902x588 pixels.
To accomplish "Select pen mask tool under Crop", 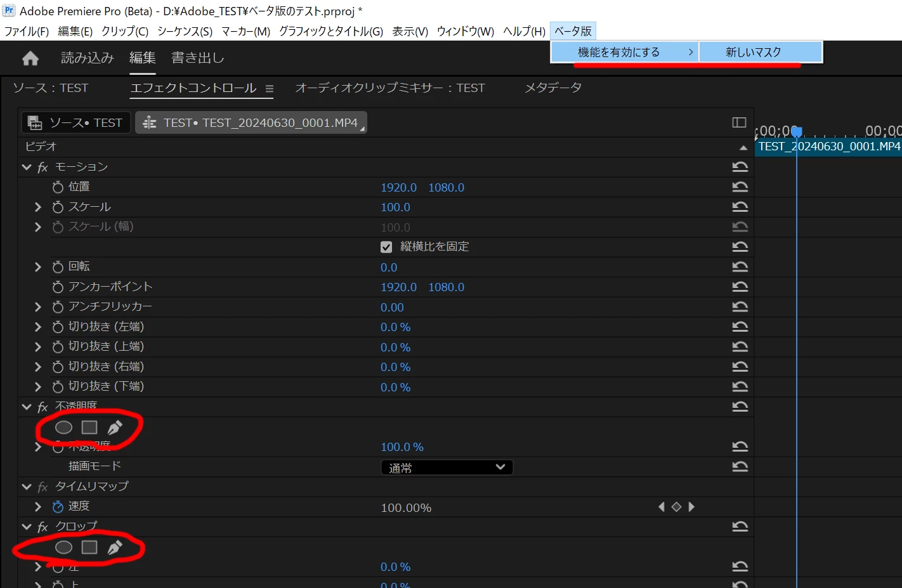I will [x=115, y=547].
